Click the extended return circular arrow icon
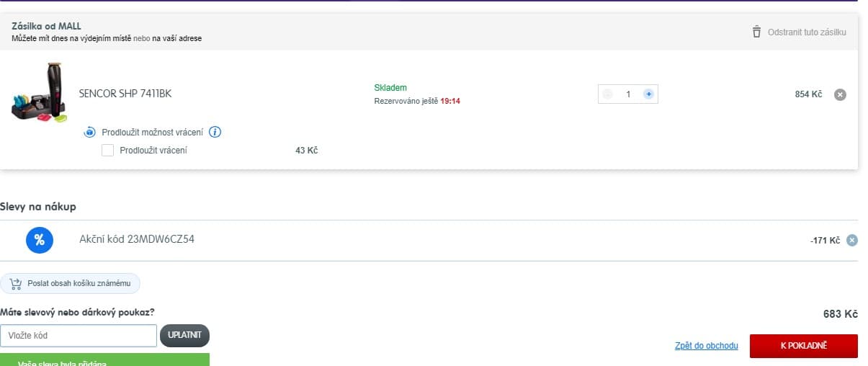The image size is (868, 366). point(89,132)
